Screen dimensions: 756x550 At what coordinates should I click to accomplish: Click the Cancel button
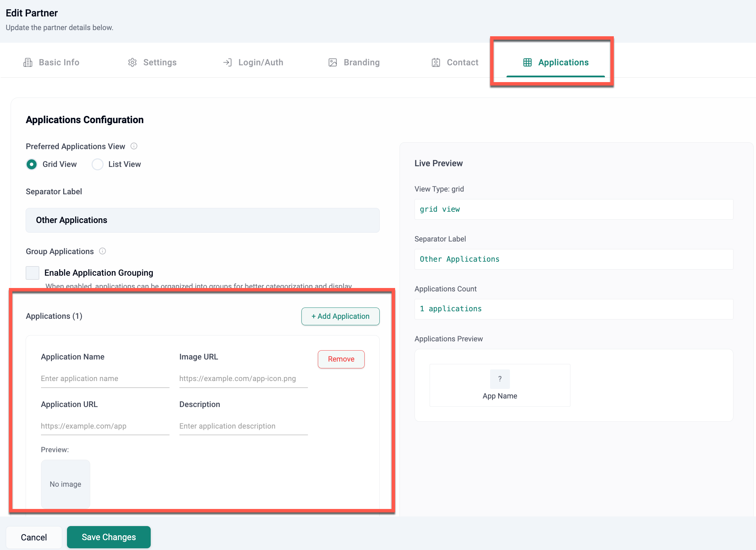(34, 537)
